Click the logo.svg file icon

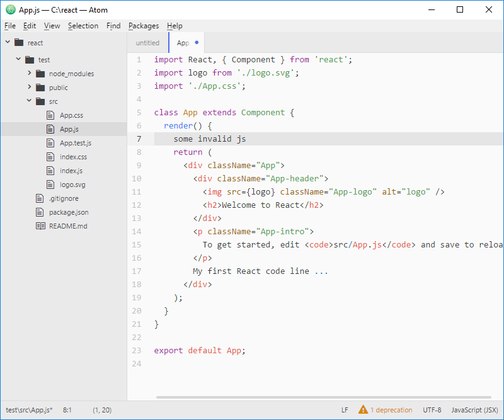51,184
